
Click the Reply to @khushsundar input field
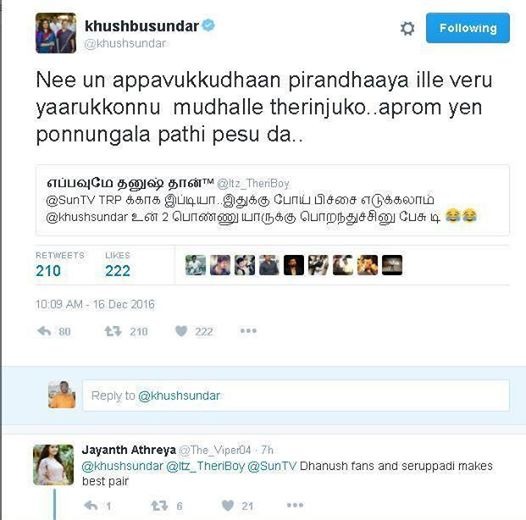pyautogui.click(x=296, y=396)
